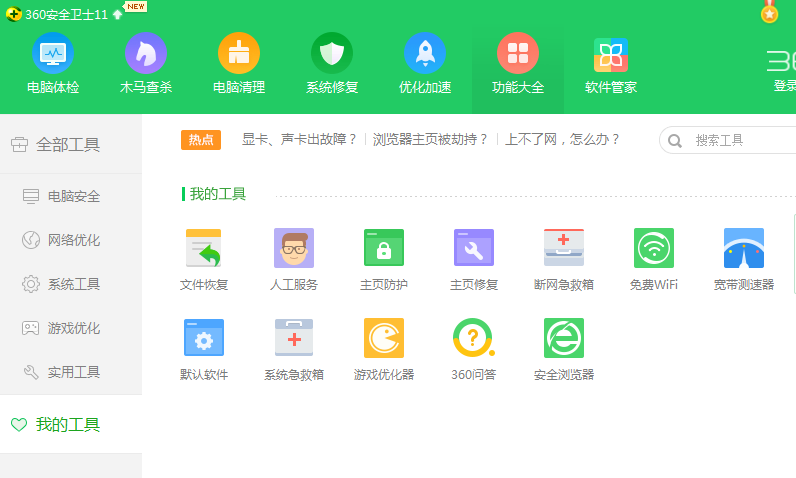Click the 显卡、声卡出故障？ link
Viewport: 796px width, 478px height.
[x=299, y=140]
